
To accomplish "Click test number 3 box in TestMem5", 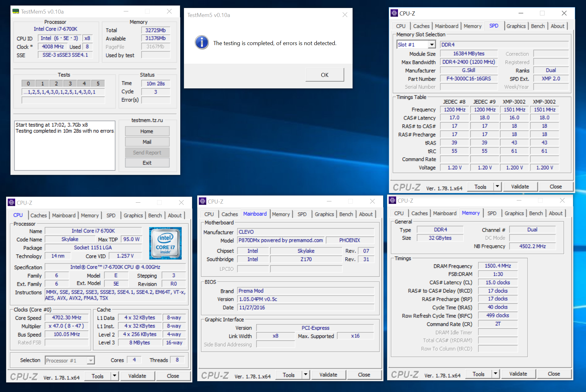I will click(x=70, y=83).
